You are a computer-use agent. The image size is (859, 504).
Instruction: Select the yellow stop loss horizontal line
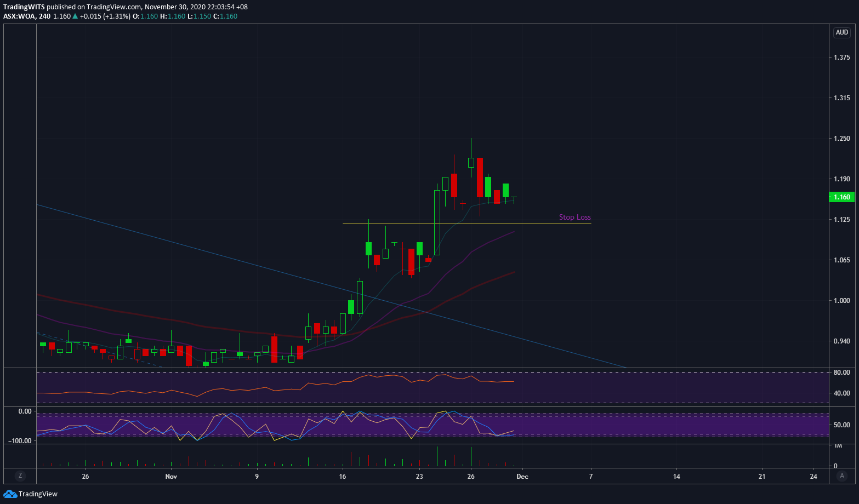point(467,224)
